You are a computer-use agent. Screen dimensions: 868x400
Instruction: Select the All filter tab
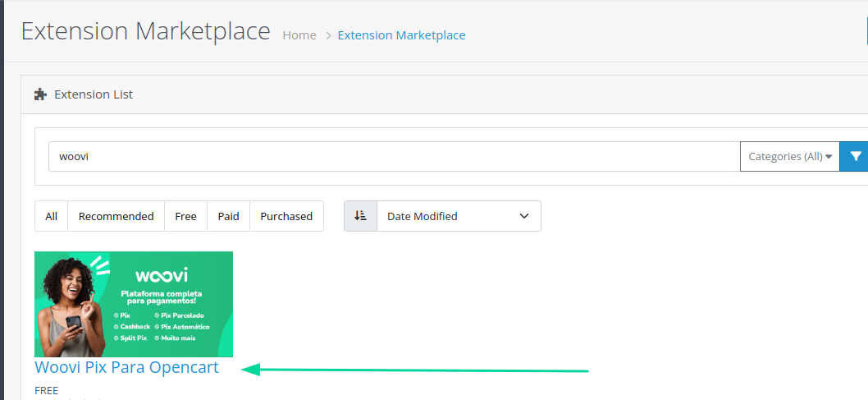52,216
